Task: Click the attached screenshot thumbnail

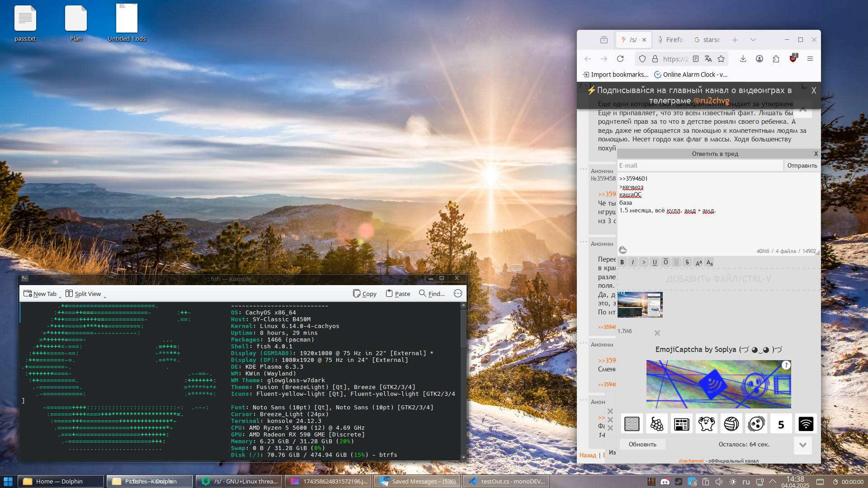Action: click(x=640, y=305)
